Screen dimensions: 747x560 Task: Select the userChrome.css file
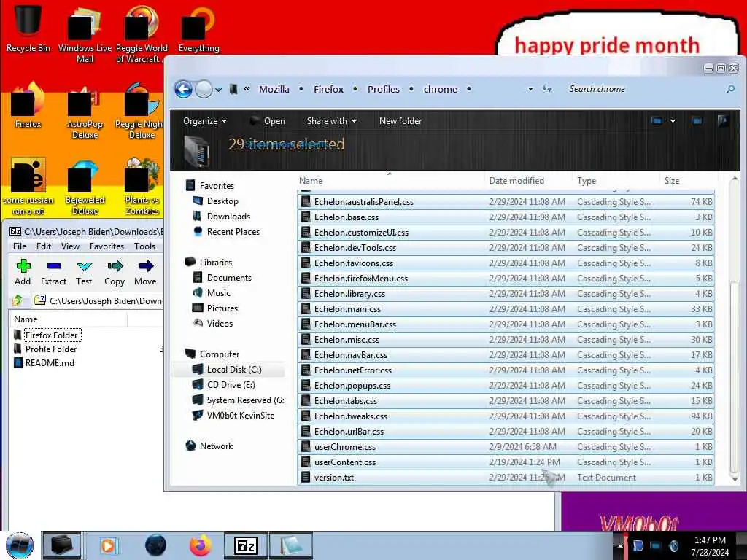(x=506, y=446)
